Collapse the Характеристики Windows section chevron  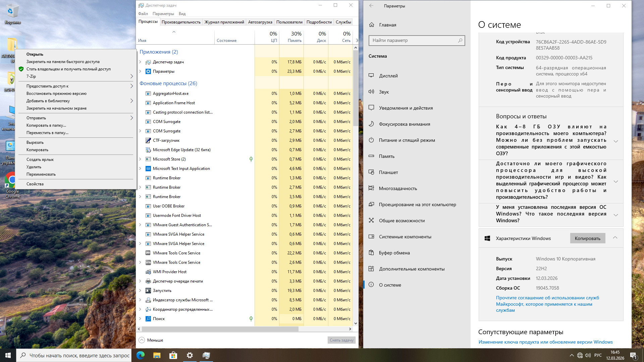coord(615,238)
